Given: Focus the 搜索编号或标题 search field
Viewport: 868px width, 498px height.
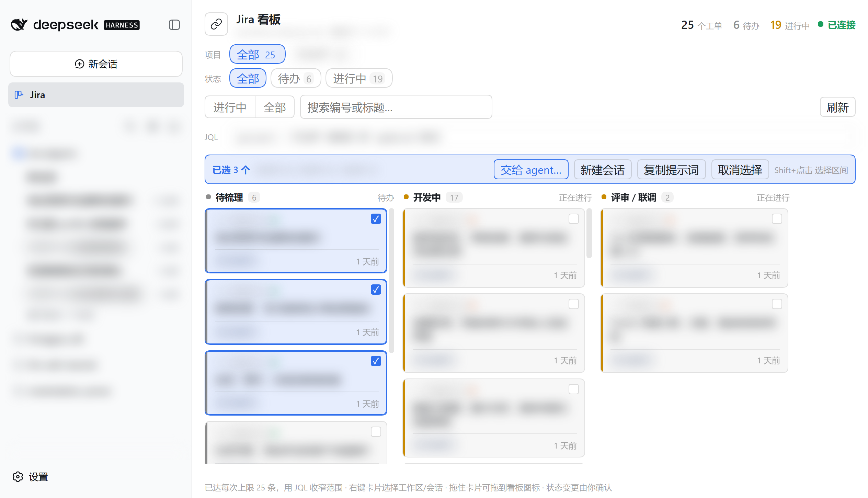Looking at the screenshot, I should [396, 107].
